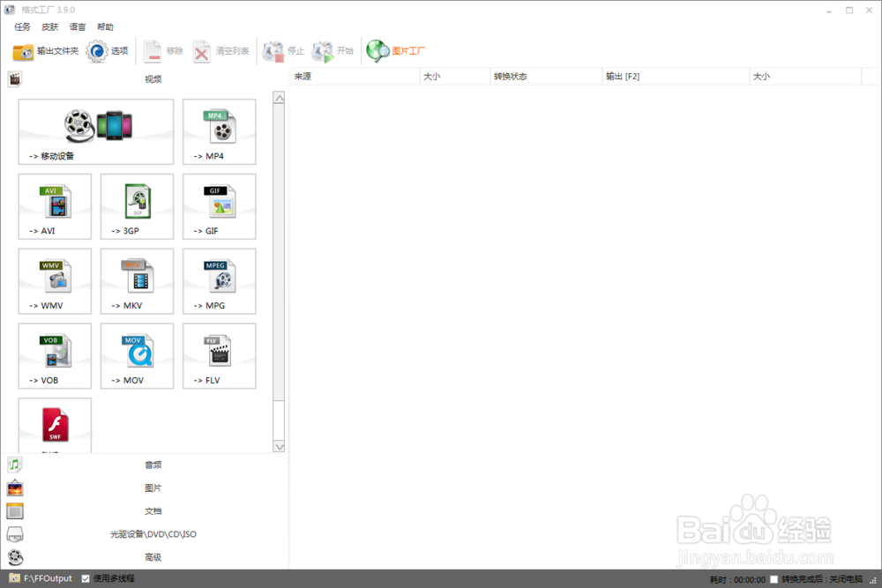This screenshot has height=588, width=882.
Task: Click the 耗时 elapsed time readout
Action: [737, 579]
